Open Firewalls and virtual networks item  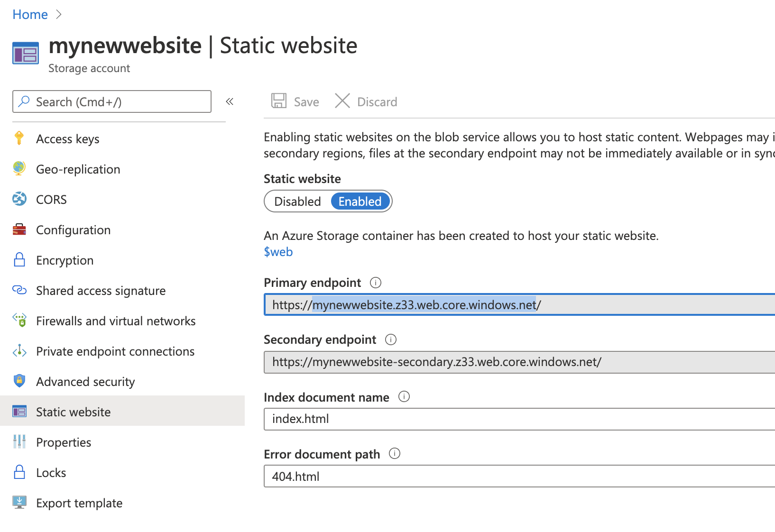click(122, 321)
